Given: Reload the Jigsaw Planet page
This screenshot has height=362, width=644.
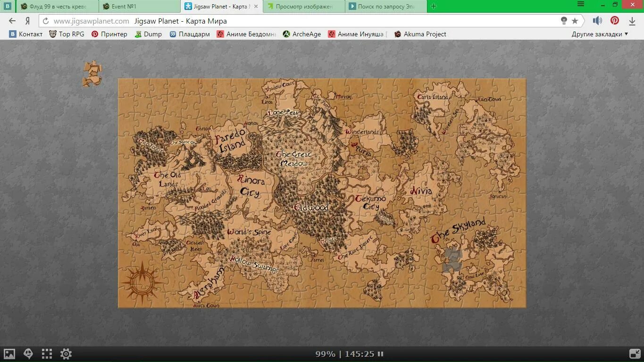Looking at the screenshot, I should (46, 21).
